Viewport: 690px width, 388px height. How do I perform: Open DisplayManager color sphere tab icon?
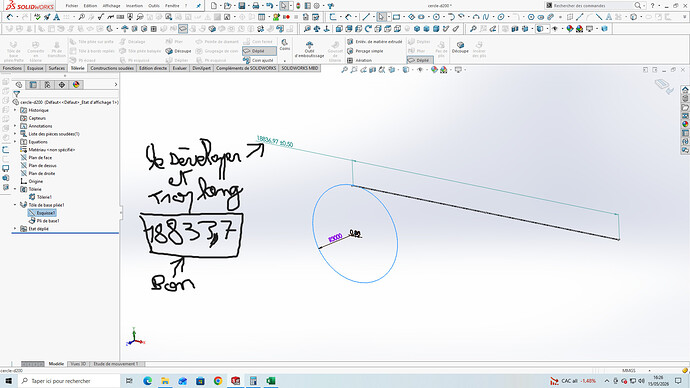pos(76,84)
